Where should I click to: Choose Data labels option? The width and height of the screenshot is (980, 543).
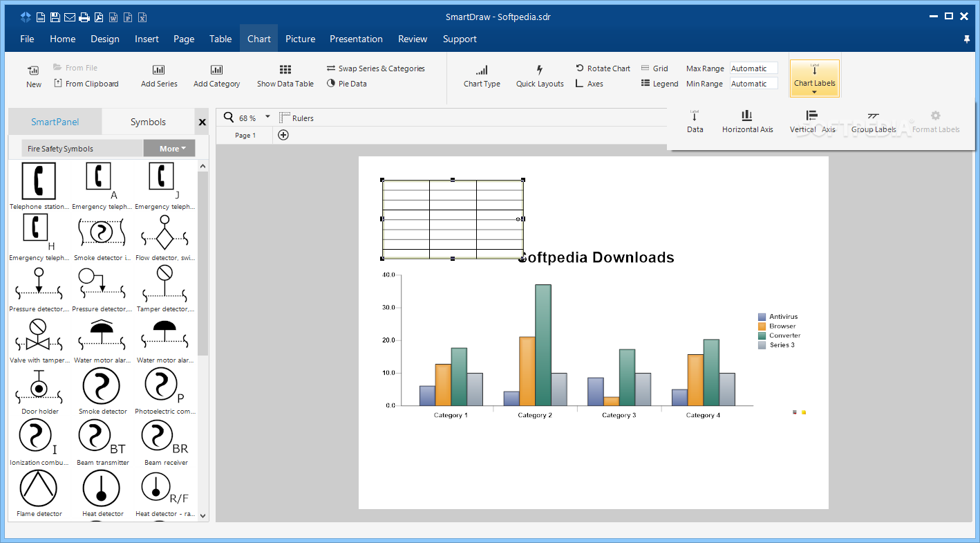[x=695, y=121]
